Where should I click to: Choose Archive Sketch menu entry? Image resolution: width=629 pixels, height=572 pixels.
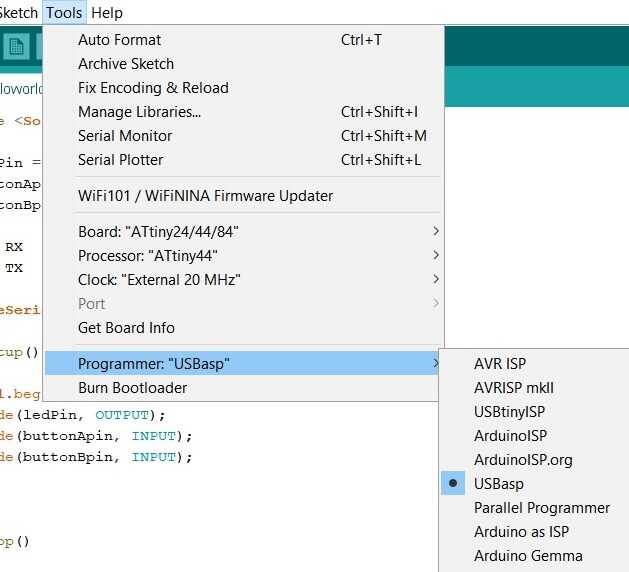pos(125,64)
